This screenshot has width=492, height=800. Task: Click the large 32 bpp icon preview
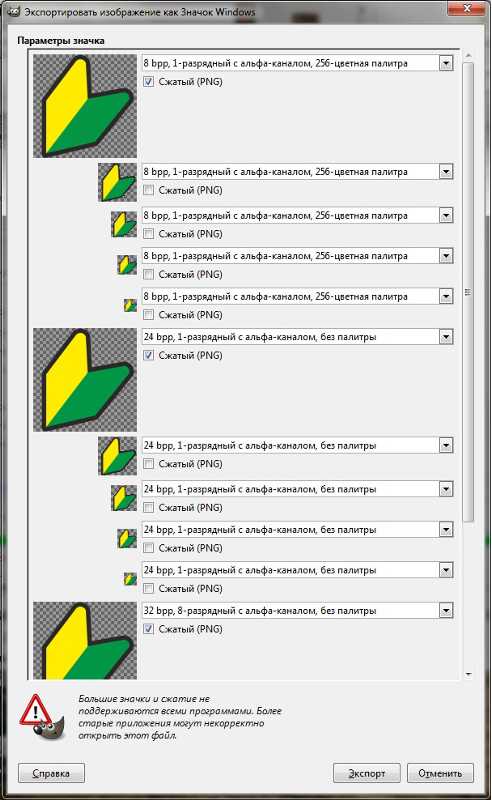click(x=85, y=640)
